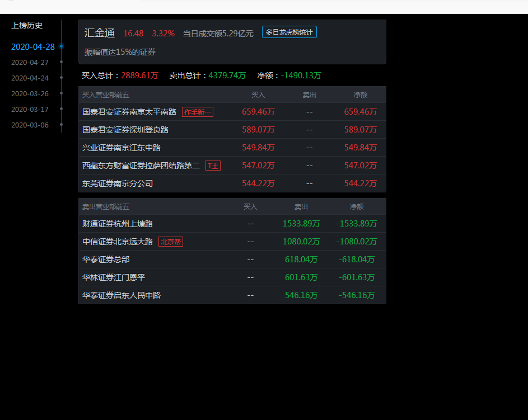Click the 北京帮 tag
The height and width of the screenshot is (420, 528).
[171, 242]
